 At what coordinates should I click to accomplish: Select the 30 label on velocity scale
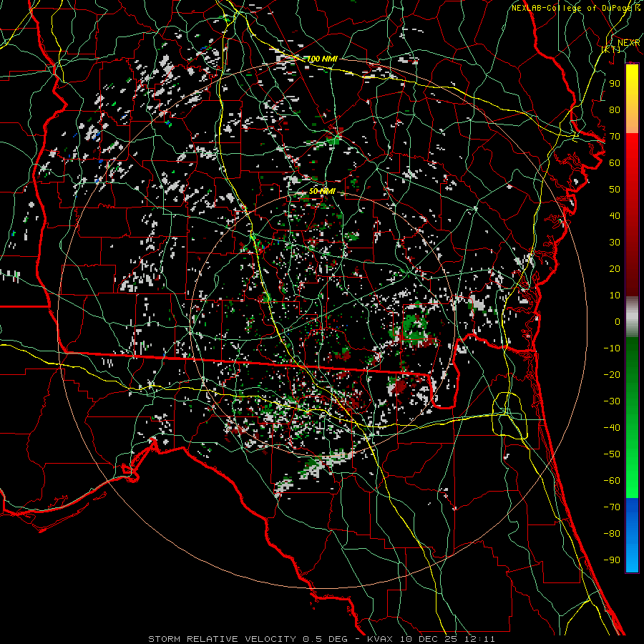click(615, 243)
